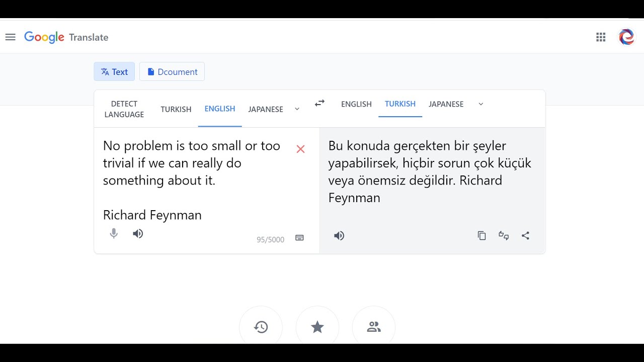Copy the translation to clipboard
644x362 pixels.
pyautogui.click(x=481, y=236)
